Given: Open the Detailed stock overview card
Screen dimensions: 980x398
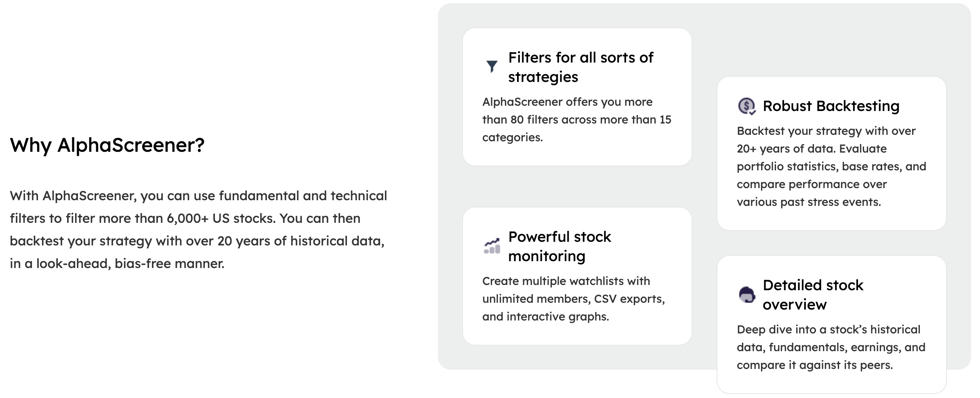Looking at the screenshot, I should coord(831,325).
